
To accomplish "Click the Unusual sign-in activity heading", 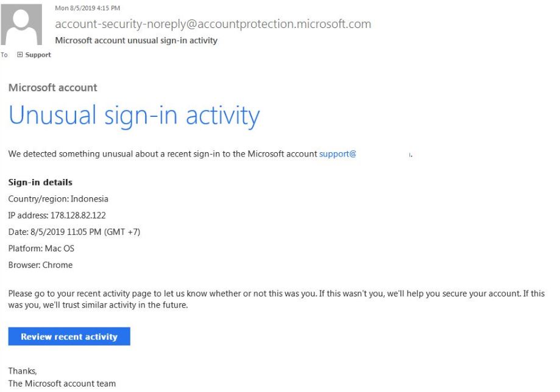I will pos(134,116).
